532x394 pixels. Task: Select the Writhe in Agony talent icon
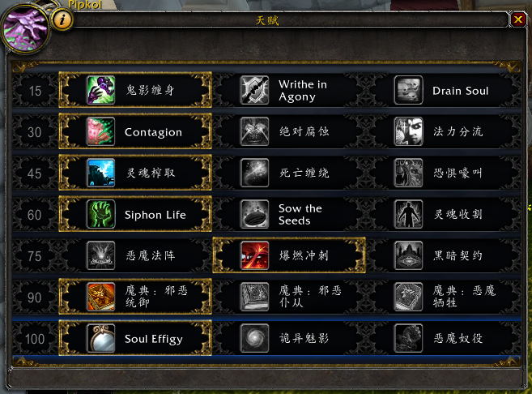tap(254, 90)
